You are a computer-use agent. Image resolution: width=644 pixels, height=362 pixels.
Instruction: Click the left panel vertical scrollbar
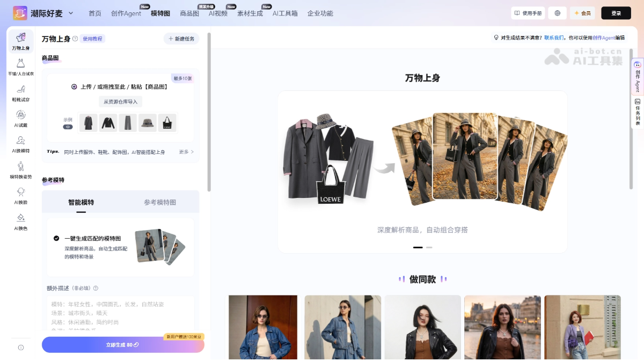(x=209, y=113)
